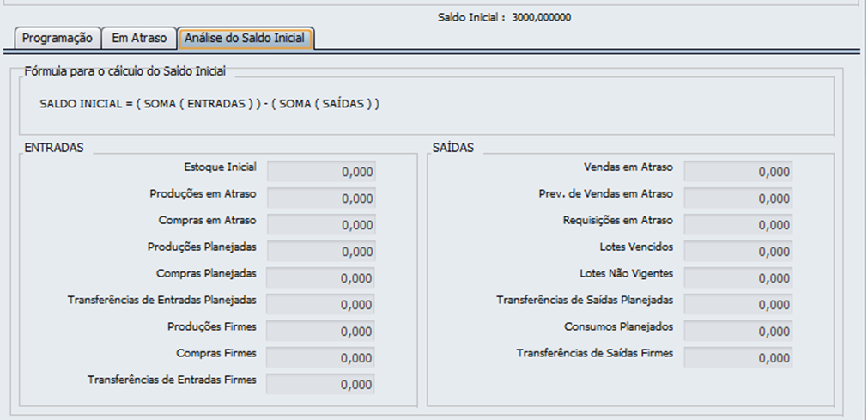Click the Requisições em Atraso field

[737, 225]
